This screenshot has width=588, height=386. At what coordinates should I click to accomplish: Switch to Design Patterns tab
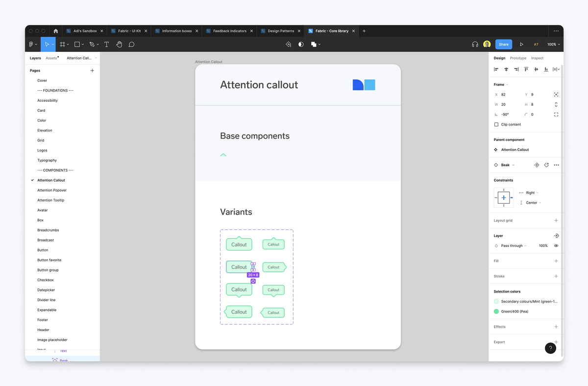tap(281, 31)
